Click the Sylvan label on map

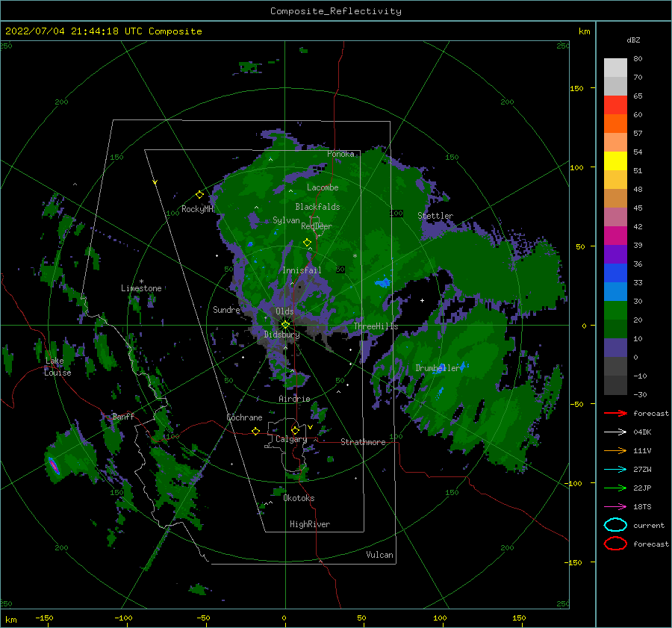coord(286,220)
